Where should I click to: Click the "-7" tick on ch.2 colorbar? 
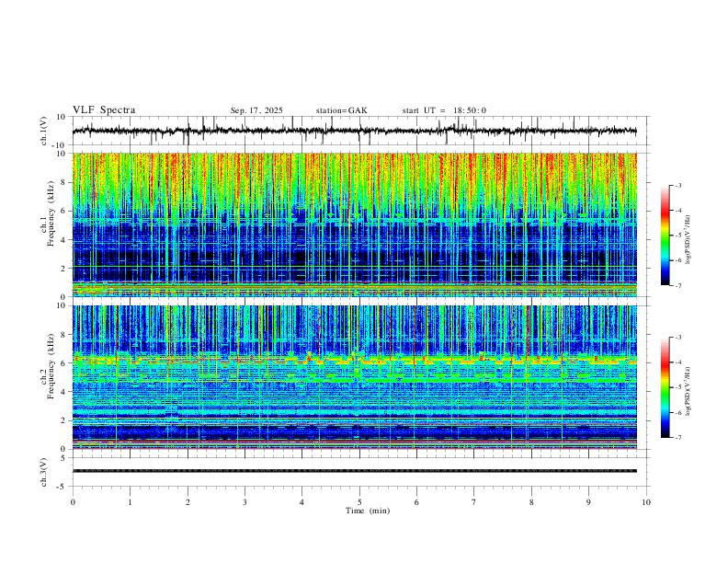pyautogui.click(x=678, y=438)
